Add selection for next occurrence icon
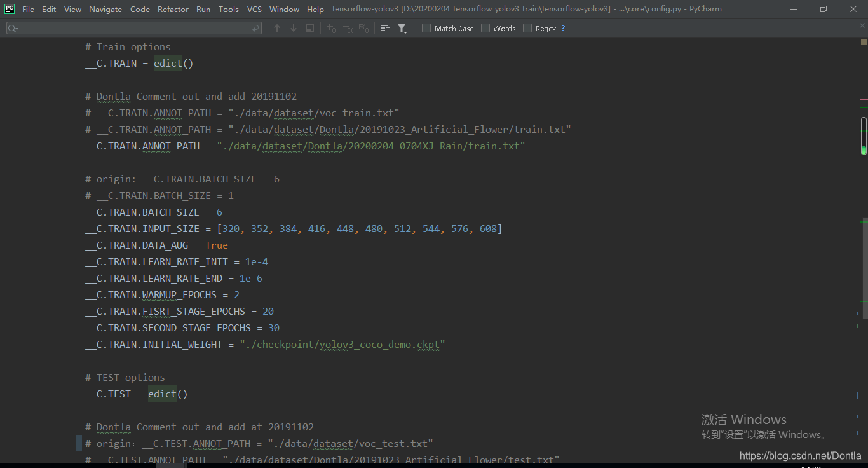This screenshot has width=868, height=468. [x=331, y=29]
